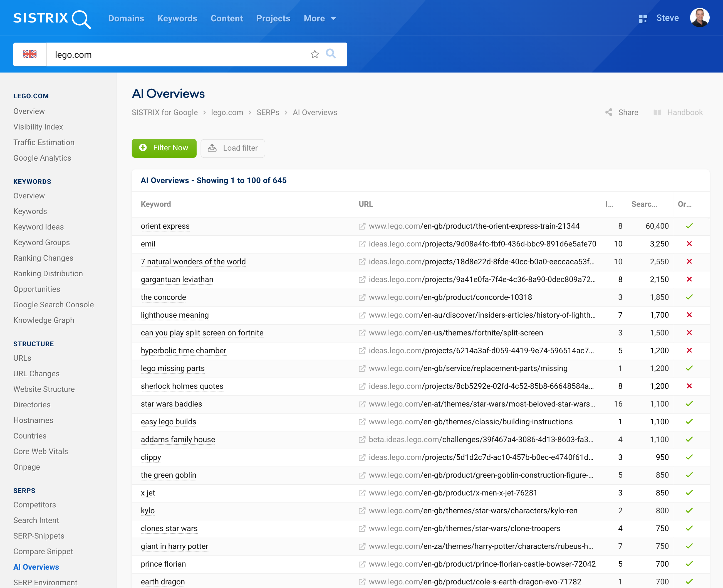723x588 pixels.
Task: Open external link icon for clippy
Action: pos(362,457)
